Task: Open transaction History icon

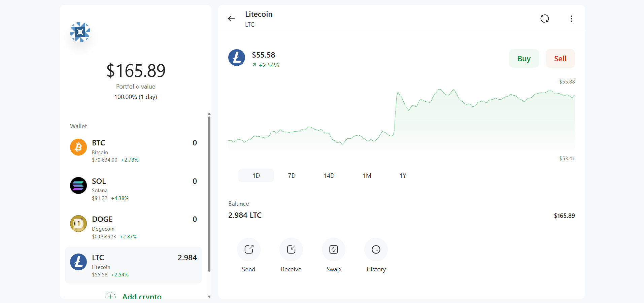Action: click(376, 249)
